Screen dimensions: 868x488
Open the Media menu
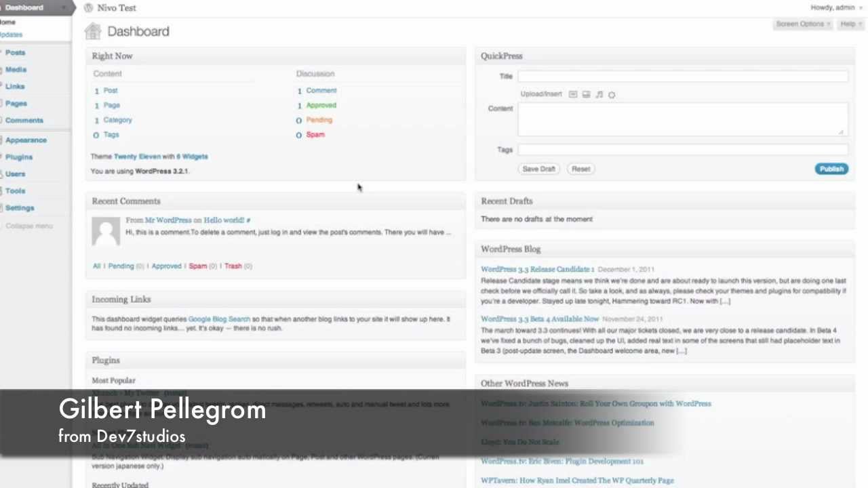(x=16, y=69)
